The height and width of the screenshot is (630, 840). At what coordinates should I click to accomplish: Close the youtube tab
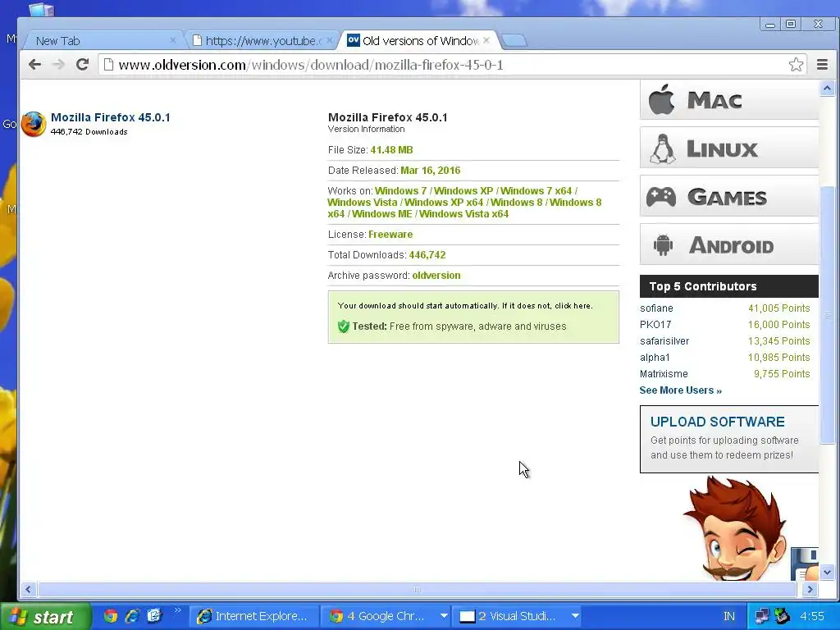(330, 40)
